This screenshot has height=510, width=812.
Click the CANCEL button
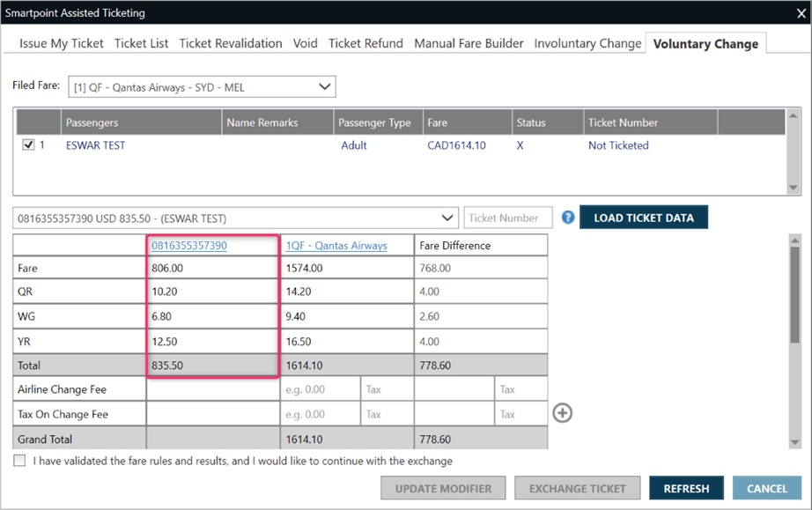pos(766,488)
